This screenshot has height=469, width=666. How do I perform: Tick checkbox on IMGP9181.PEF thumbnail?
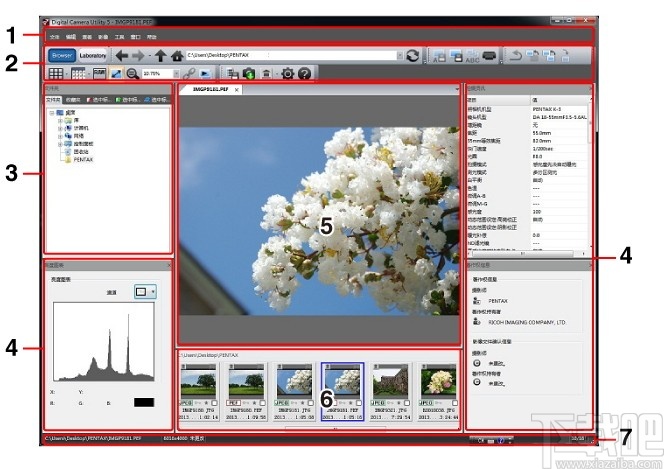359,403
